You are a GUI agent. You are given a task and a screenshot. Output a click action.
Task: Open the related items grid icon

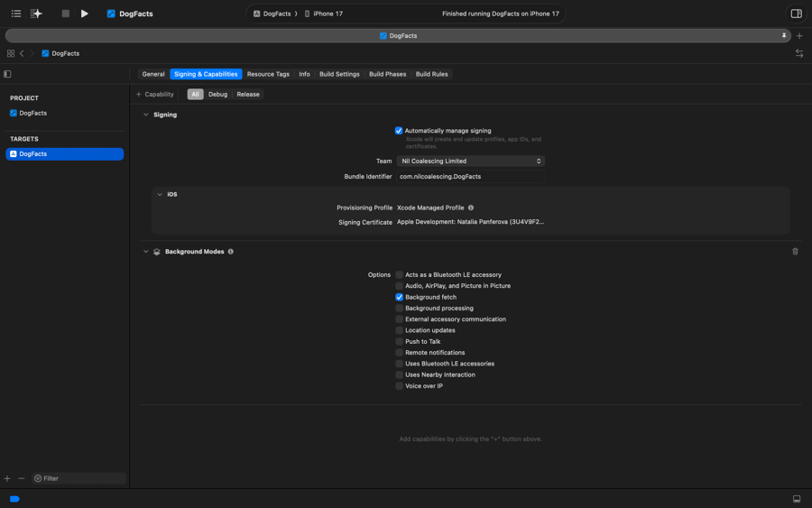(11, 53)
